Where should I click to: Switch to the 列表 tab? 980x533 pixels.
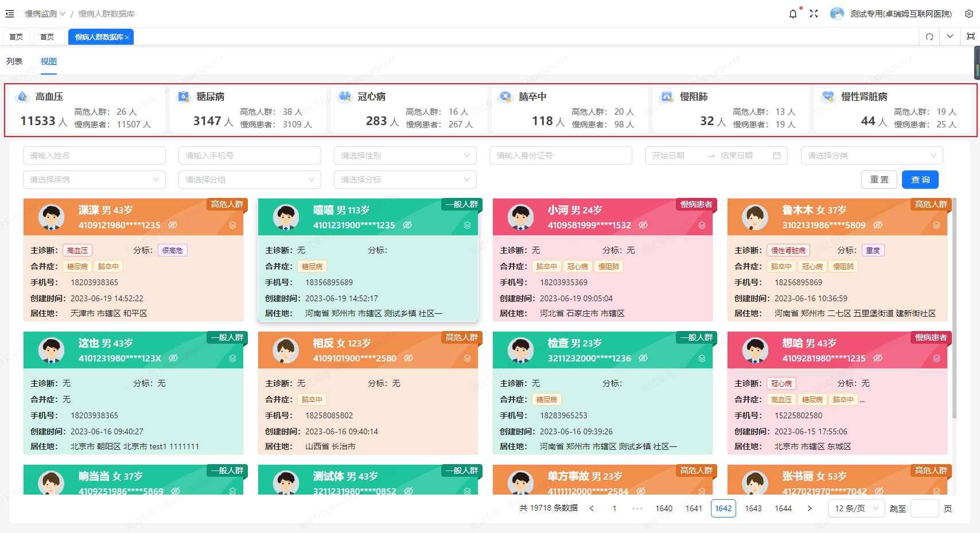(14, 61)
